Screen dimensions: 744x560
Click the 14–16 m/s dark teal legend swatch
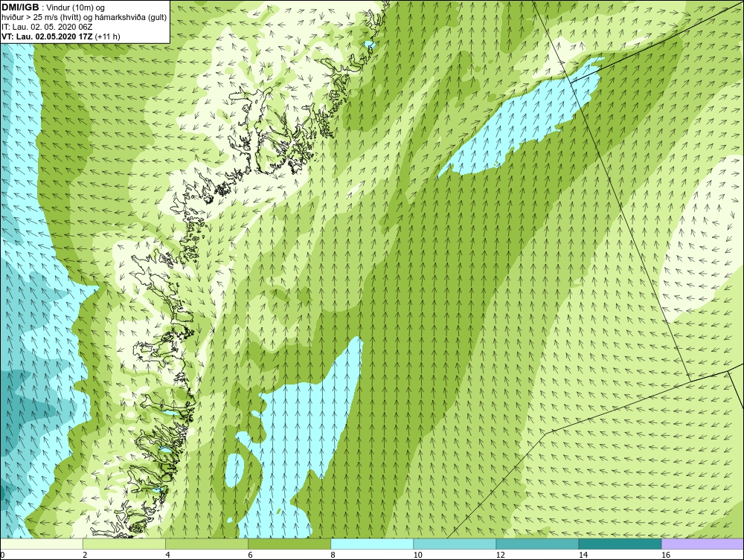620,544
